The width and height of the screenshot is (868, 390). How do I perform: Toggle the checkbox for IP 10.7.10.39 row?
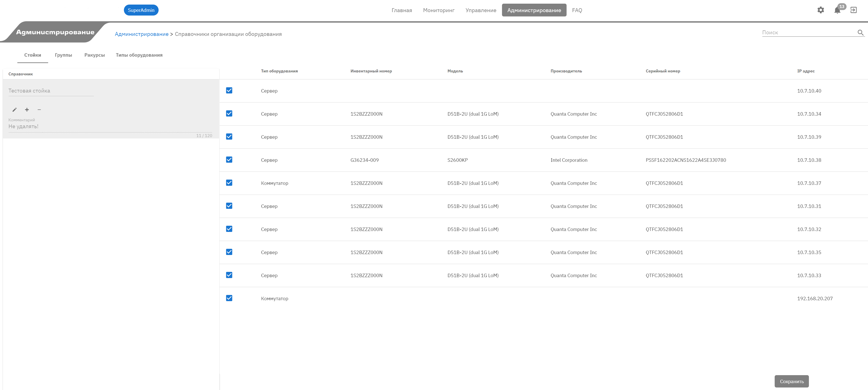click(229, 137)
